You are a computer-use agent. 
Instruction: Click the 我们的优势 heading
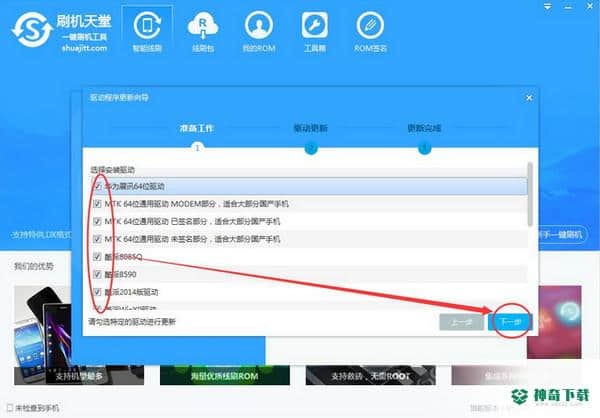coord(34,266)
